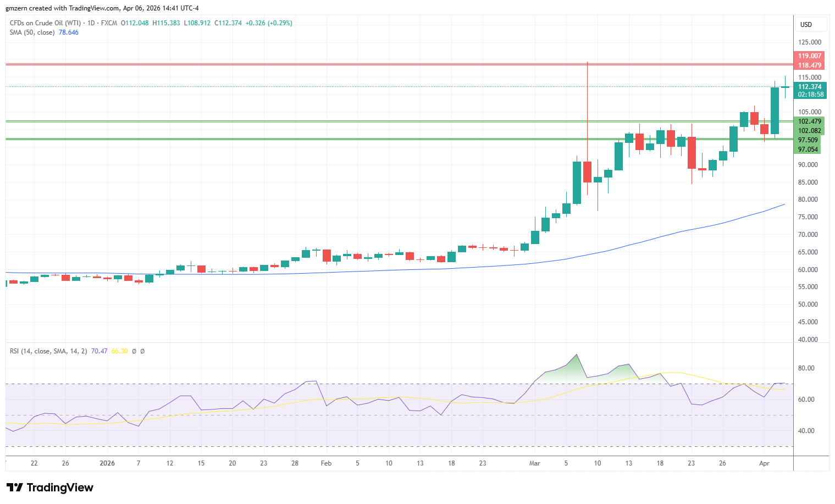Click the Apr label on the time axis
835x504 pixels.
(x=764, y=463)
